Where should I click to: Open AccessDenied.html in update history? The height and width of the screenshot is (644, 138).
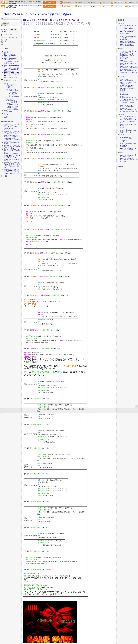(x=126, y=137)
